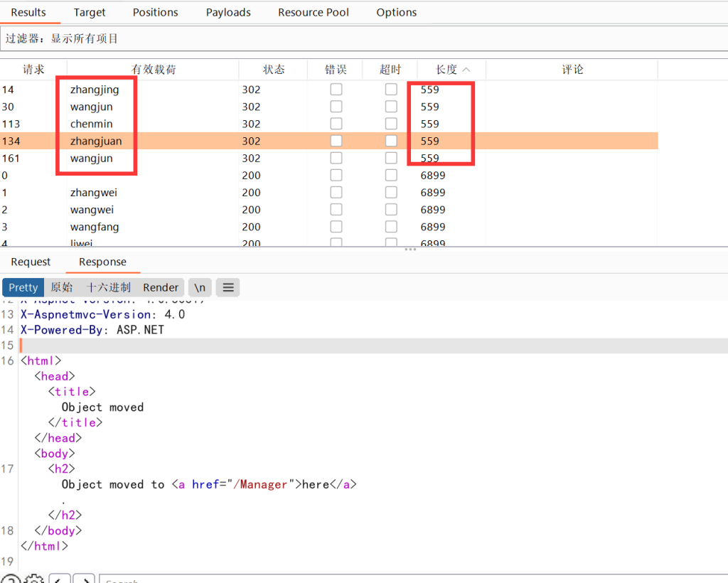
Task: Switch to the Payloads tab
Action: 228,12
